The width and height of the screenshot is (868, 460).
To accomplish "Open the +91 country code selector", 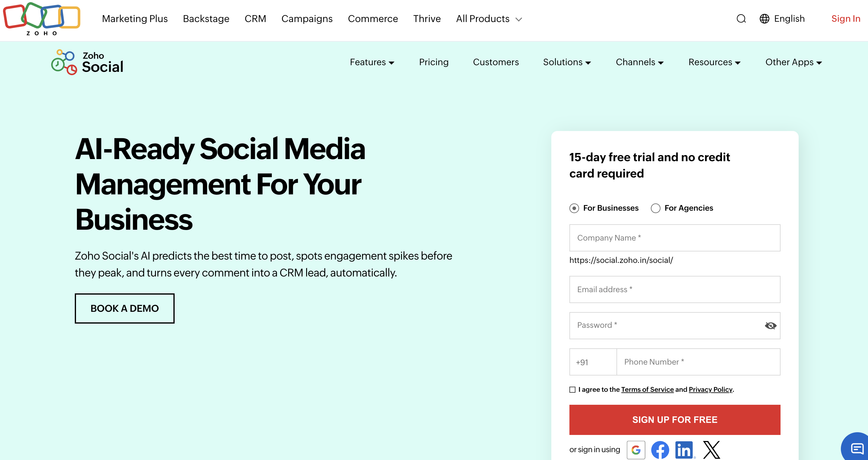I will coord(593,362).
